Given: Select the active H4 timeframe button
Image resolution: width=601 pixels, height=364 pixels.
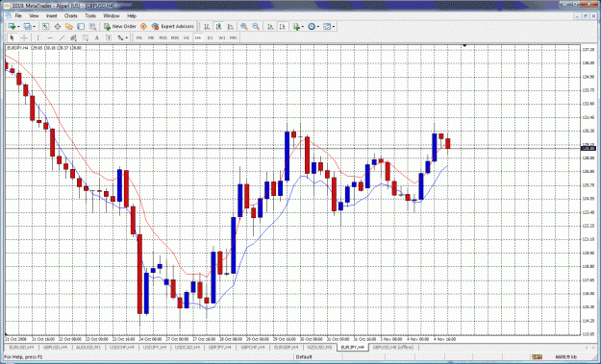Looking at the screenshot, I should (x=198, y=37).
